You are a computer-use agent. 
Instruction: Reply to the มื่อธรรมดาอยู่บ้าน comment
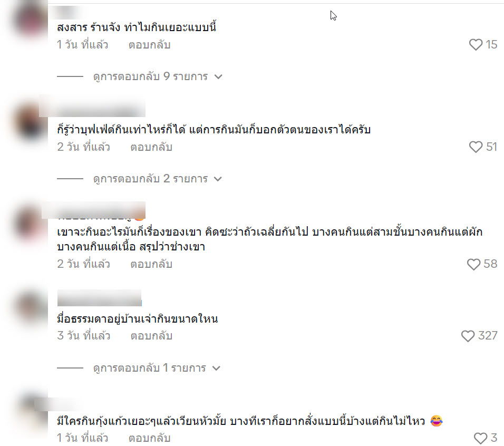[151, 336]
